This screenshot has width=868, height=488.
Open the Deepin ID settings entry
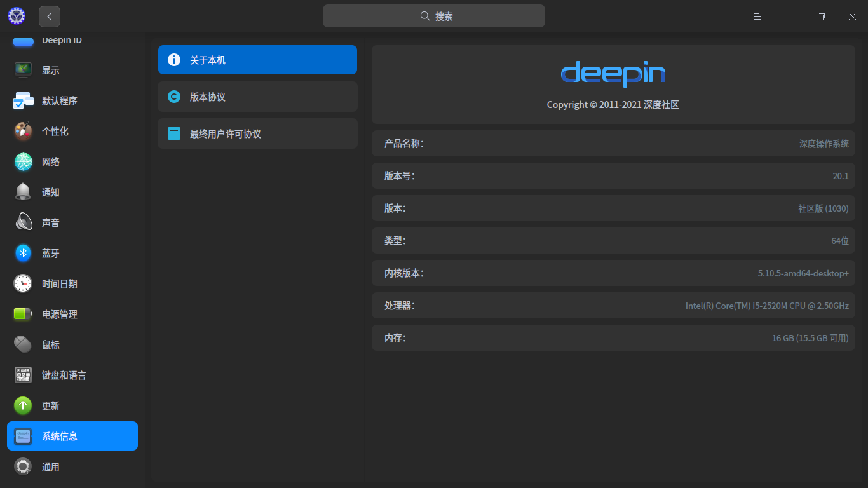72,40
